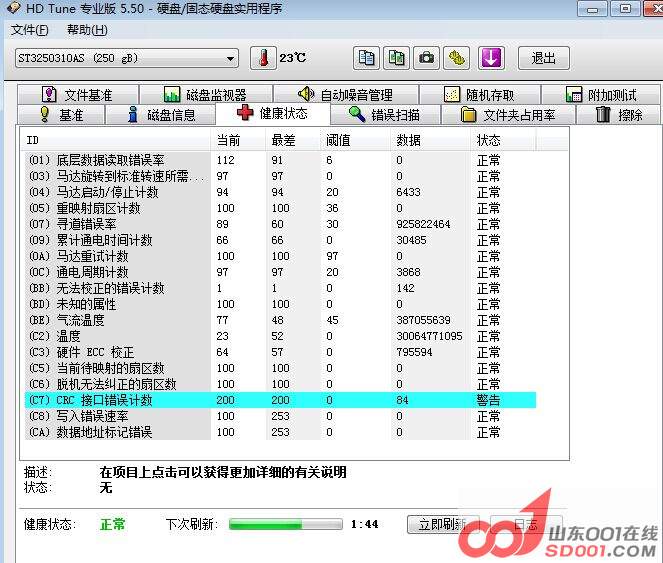Click the 退出 button
Image resolution: width=663 pixels, height=563 pixels.
tap(544, 58)
